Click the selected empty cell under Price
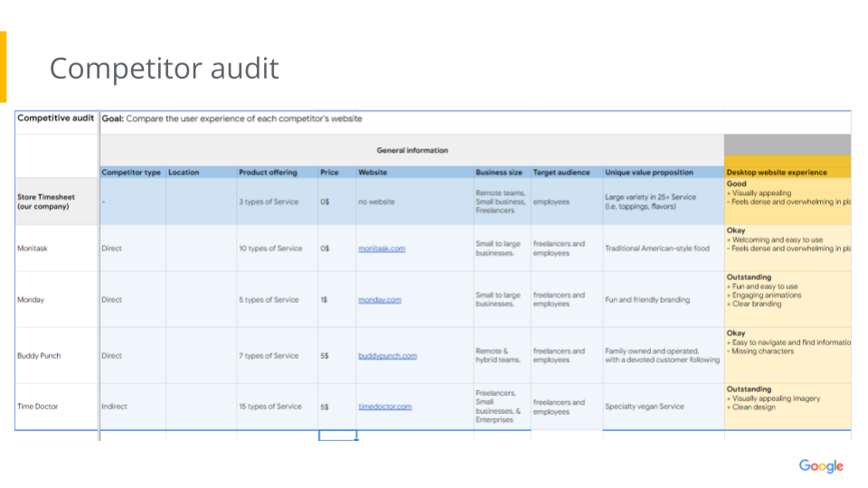 (x=336, y=436)
